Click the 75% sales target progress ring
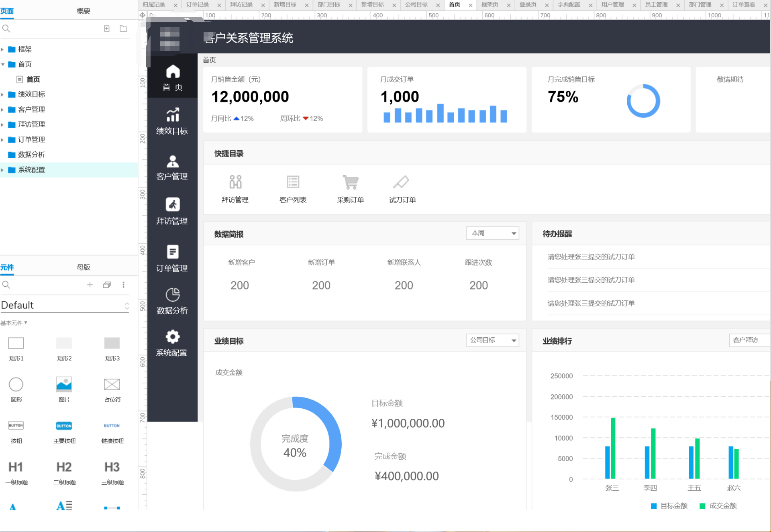The width and height of the screenshot is (771, 532). (x=643, y=101)
